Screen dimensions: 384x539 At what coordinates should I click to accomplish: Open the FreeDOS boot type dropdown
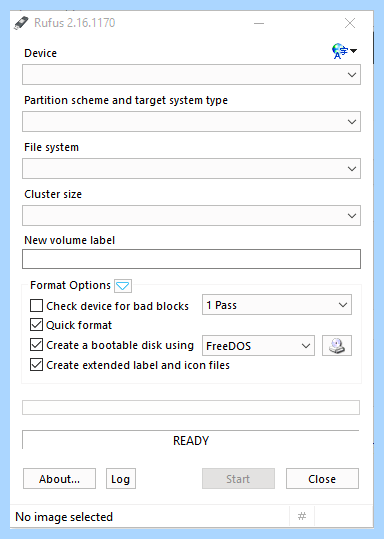258,345
